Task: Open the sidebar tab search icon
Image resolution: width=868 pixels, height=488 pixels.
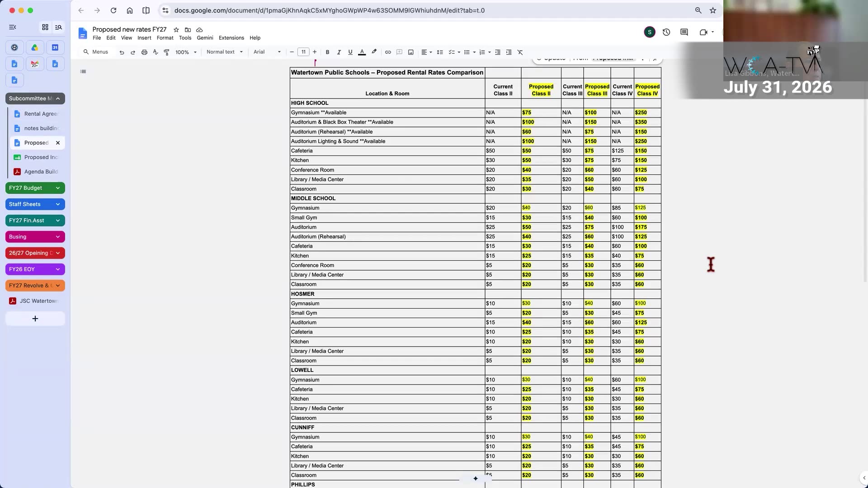Action: 58,27
